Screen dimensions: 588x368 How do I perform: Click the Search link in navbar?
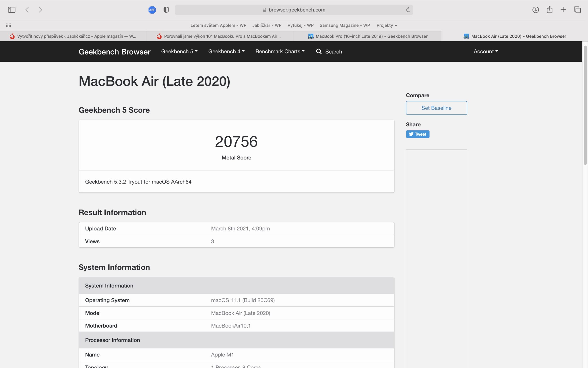coord(333,52)
